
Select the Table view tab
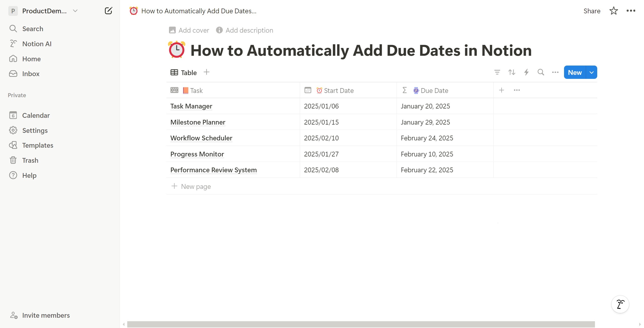[x=184, y=73]
